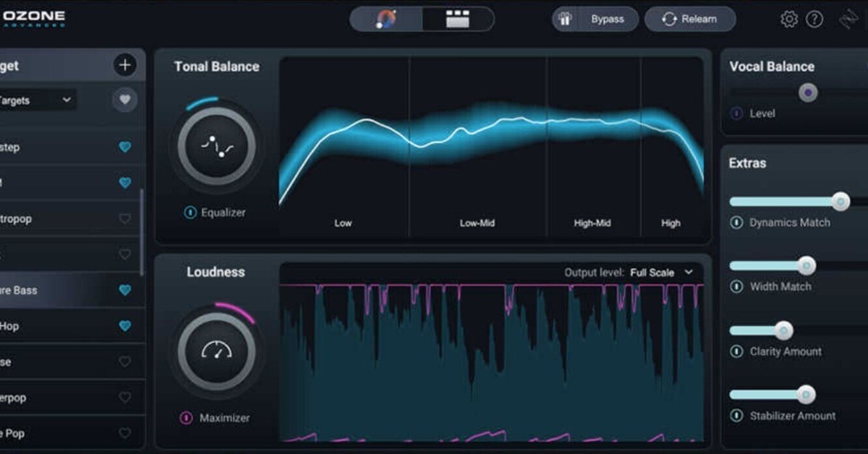
Task: Click the Vocal Balance slider handle
Action: click(808, 93)
